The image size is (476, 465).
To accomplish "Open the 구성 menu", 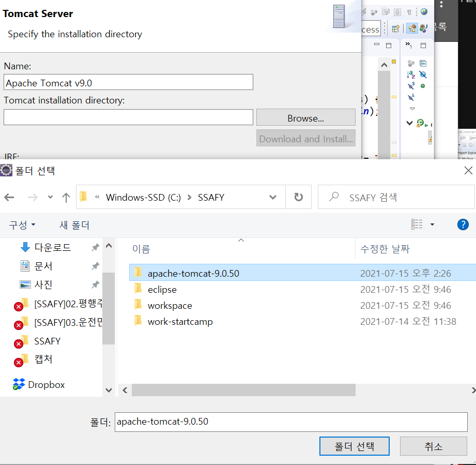I will coord(22,225).
